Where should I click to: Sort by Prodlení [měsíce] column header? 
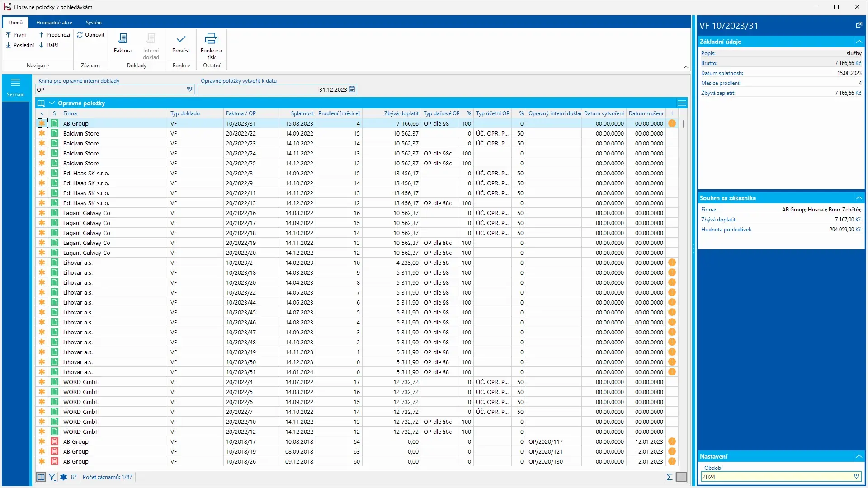coord(339,113)
